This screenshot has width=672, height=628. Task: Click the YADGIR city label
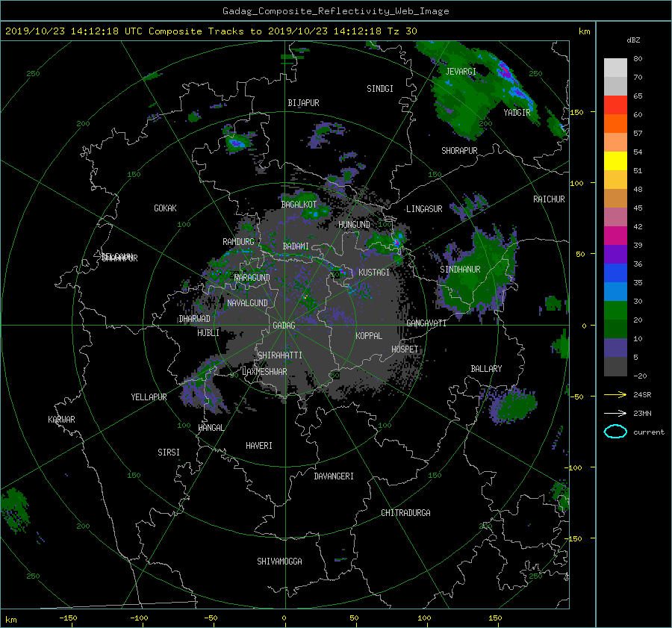[517, 113]
